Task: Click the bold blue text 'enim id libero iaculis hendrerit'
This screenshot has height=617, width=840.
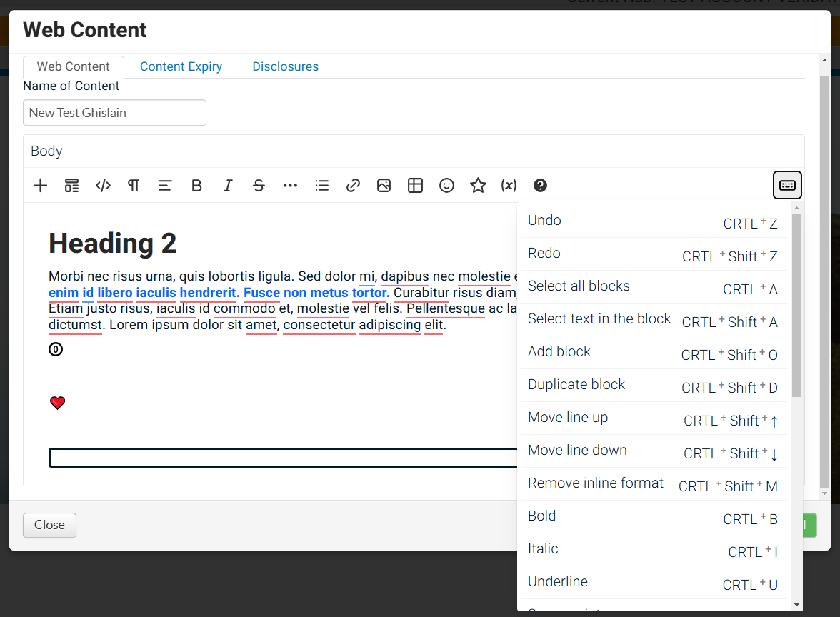Action: click(x=143, y=293)
